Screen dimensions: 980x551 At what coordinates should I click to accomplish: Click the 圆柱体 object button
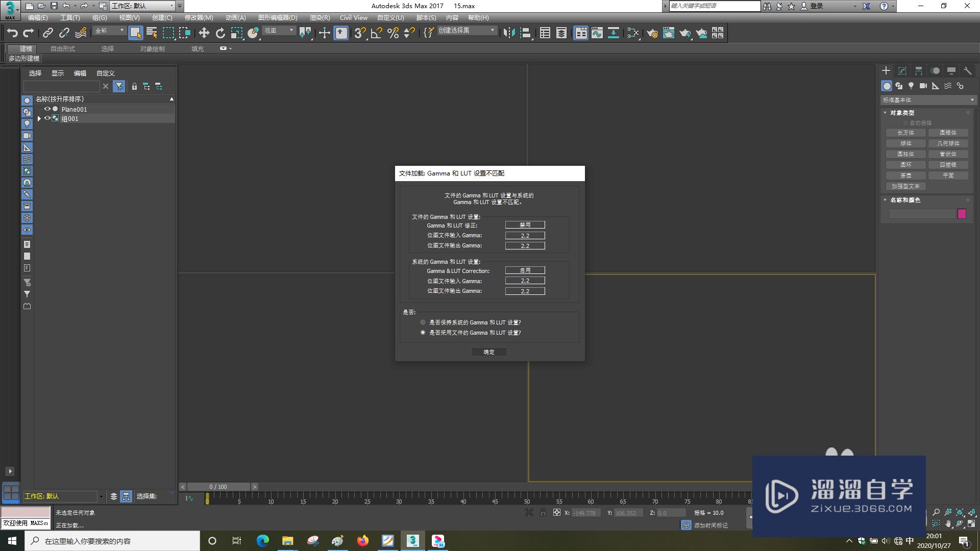(x=906, y=154)
